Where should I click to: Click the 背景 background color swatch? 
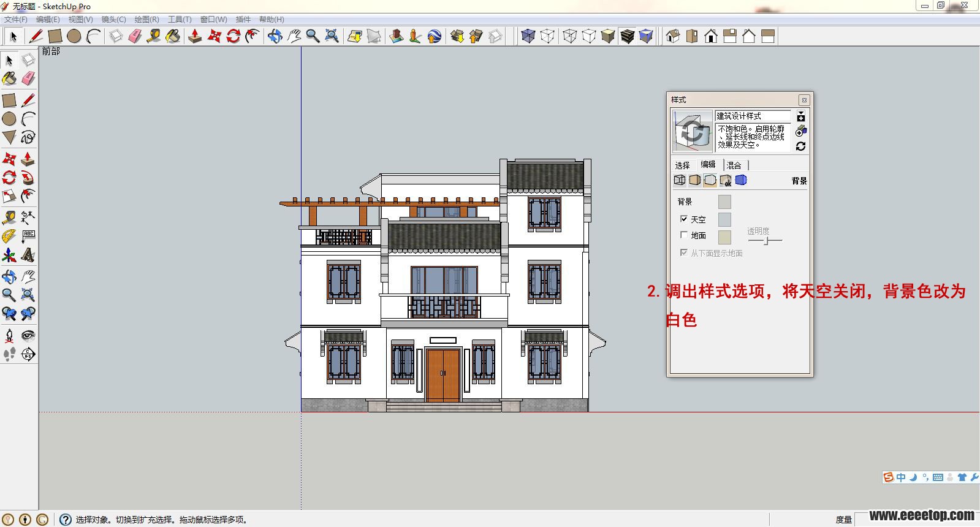[x=724, y=202]
